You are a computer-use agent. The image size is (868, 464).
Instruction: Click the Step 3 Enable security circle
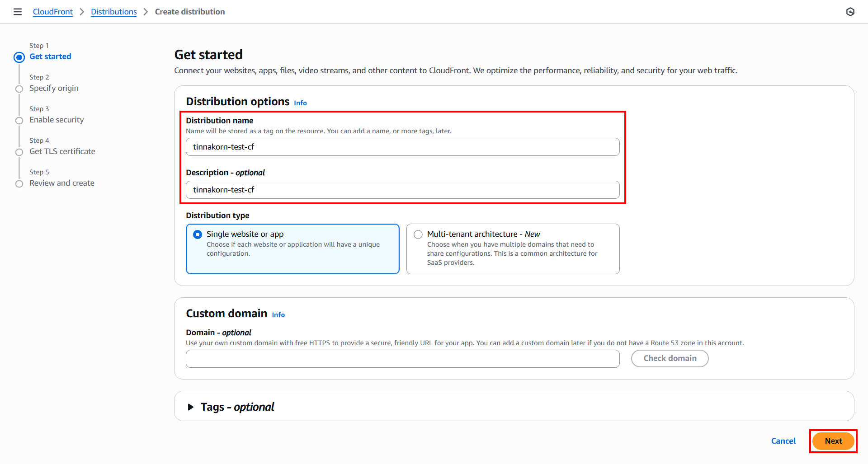(x=19, y=121)
